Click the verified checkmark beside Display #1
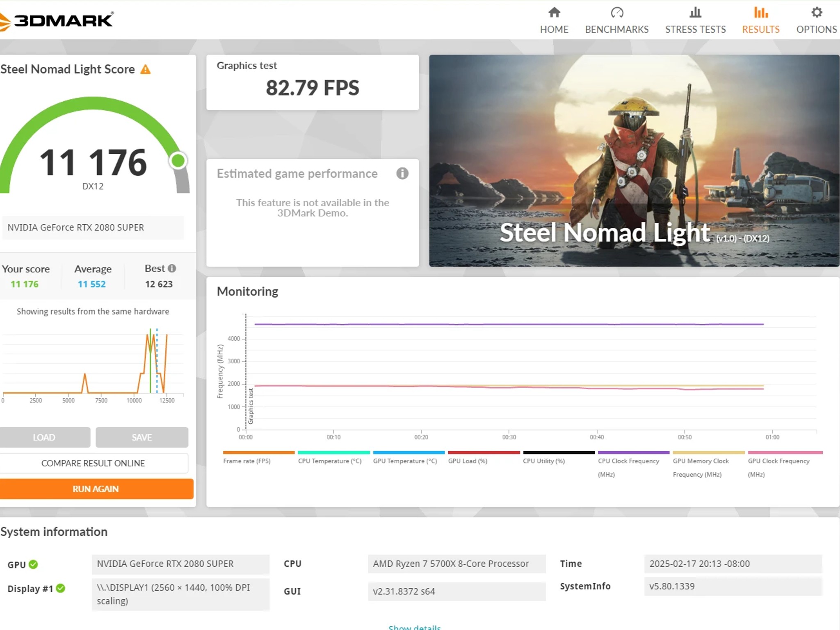 [61, 589]
